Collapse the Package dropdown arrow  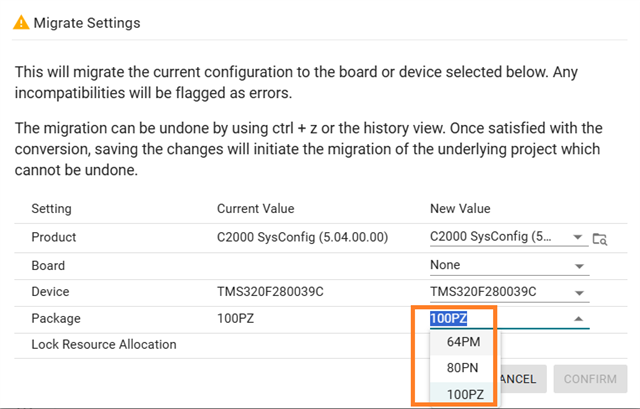579,319
